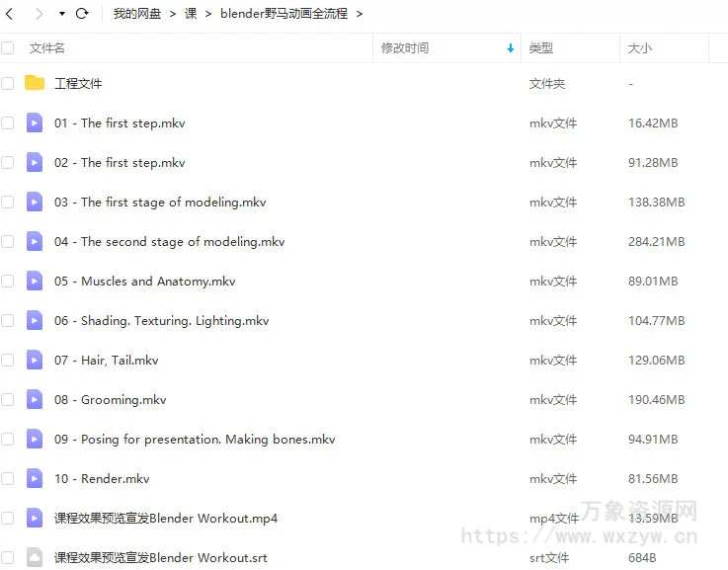728x570 pixels.
Task: Open the navigation history dropdown arrow
Action: click(x=62, y=15)
